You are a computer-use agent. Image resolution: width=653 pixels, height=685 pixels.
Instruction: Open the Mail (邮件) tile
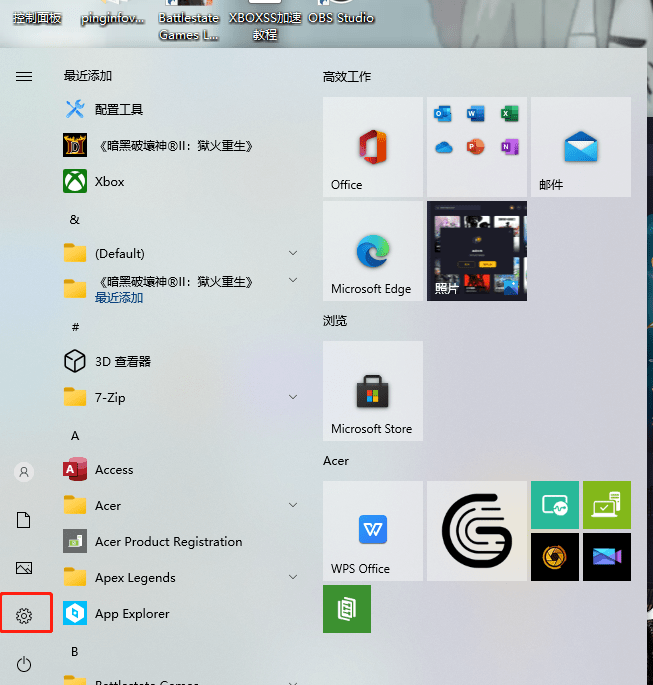(580, 147)
